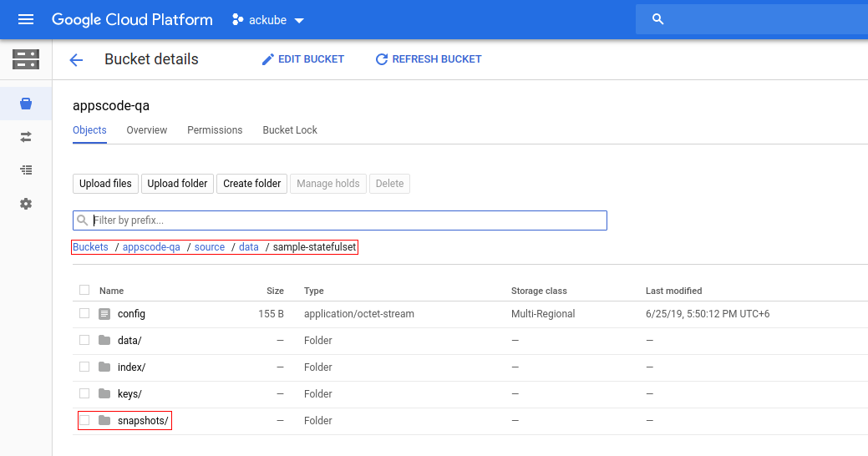The height and width of the screenshot is (456, 868).
Task: Navigate to the source breadcrumb link
Action: [x=210, y=247]
